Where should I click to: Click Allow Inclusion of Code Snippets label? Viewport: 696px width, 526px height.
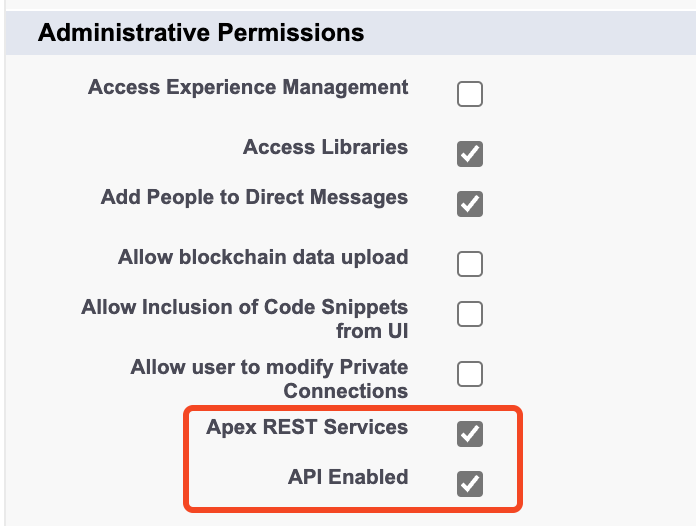click(245, 319)
